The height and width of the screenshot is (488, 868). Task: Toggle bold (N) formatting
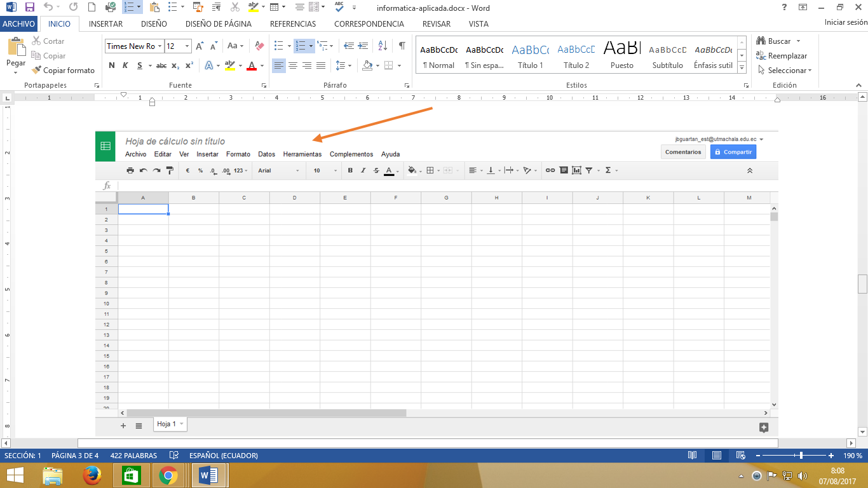[x=112, y=65]
